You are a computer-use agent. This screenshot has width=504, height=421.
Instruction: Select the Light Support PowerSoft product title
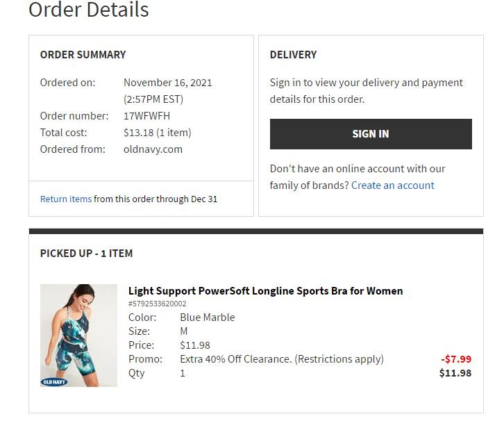pyautogui.click(x=265, y=291)
